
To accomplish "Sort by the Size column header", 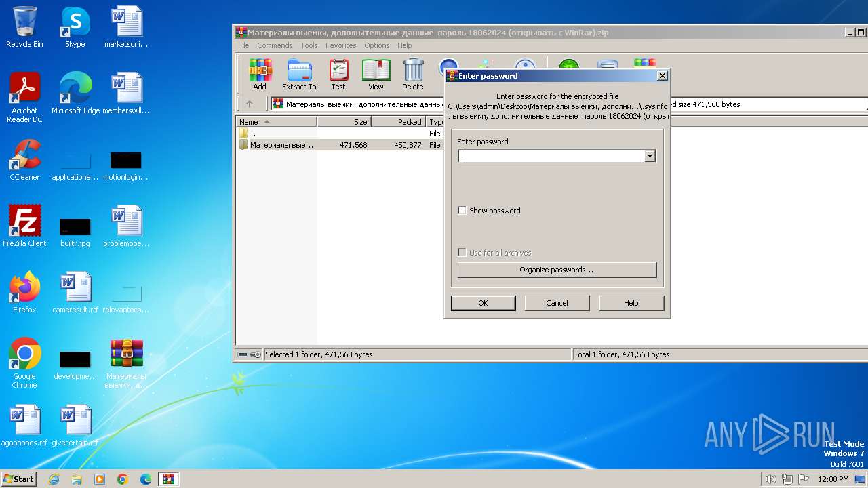I will [344, 122].
